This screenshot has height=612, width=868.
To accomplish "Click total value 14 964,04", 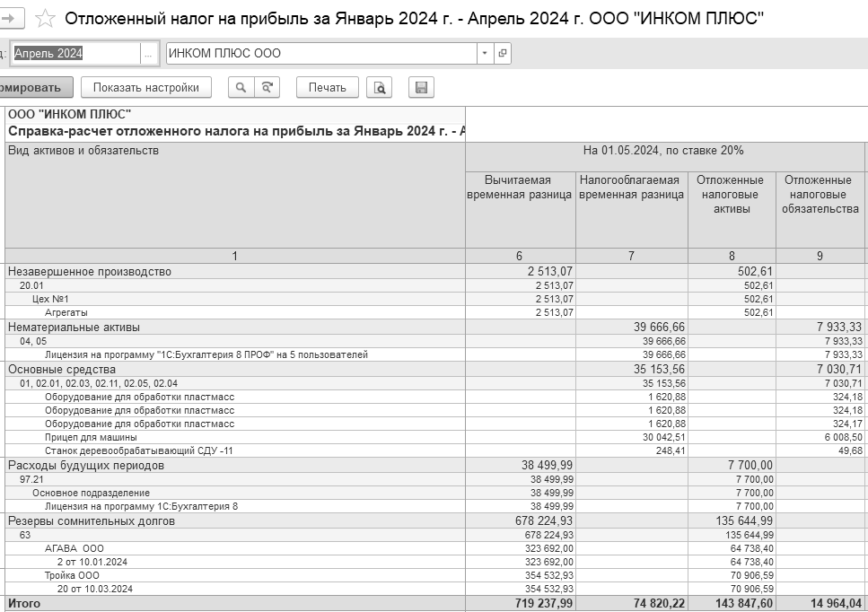I will point(836,603).
